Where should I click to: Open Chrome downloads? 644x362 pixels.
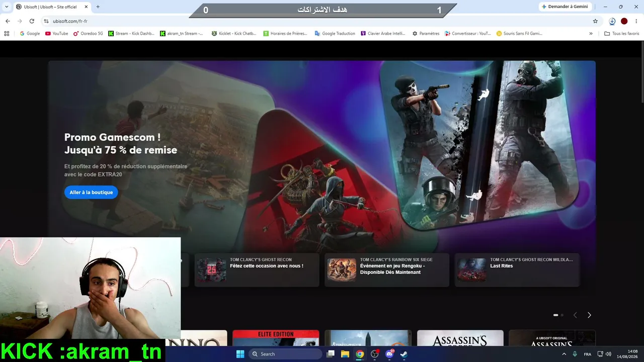tap(612, 21)
